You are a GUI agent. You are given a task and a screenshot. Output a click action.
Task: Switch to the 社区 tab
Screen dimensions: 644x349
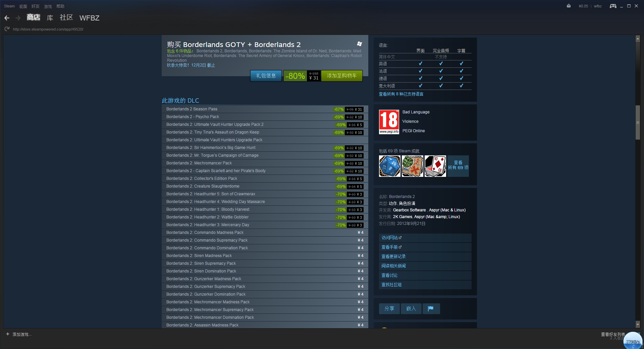[x=66, y=17]
